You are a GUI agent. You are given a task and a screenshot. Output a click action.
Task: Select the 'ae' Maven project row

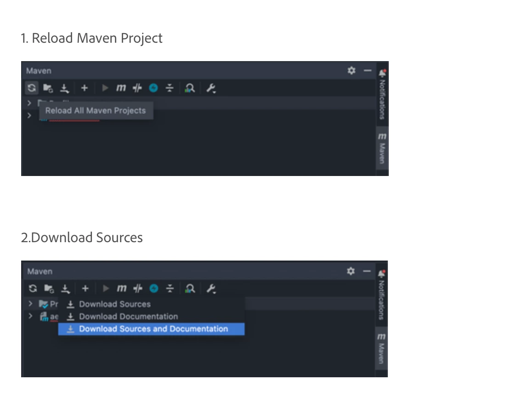pos(49,317)
